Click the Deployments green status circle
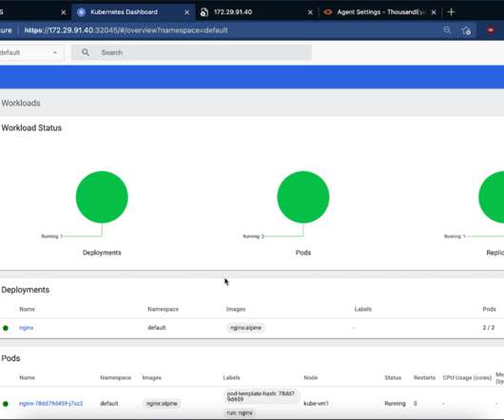The height and width of the screenshot is (420, 504). coord(102,197)
